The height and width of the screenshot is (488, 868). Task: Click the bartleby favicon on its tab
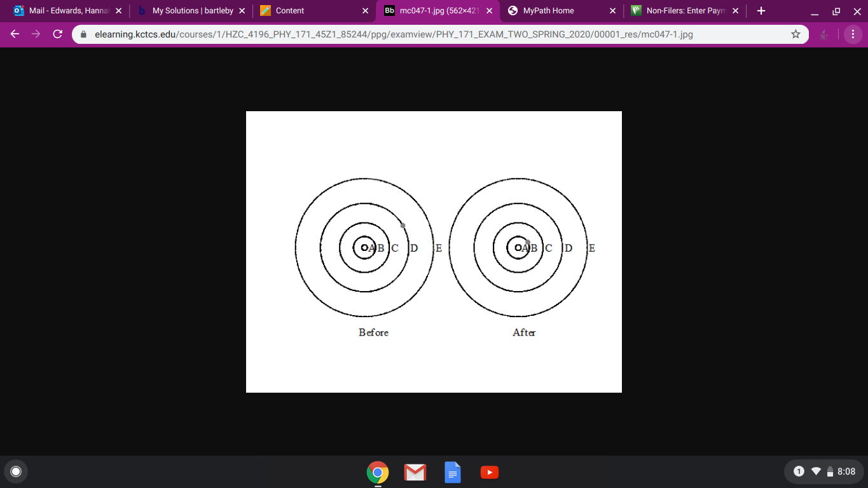(x=142, y=11)
